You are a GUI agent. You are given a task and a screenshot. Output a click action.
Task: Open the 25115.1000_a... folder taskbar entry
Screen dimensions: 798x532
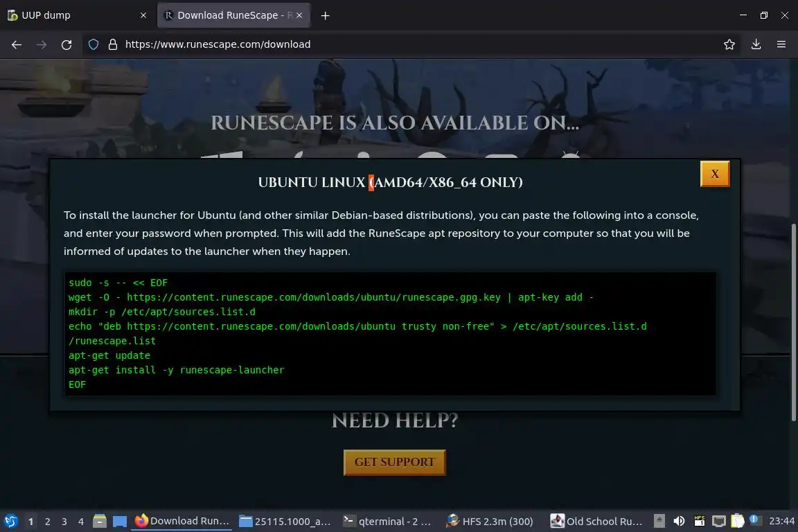pyautogui.click(x=285, y=522)
